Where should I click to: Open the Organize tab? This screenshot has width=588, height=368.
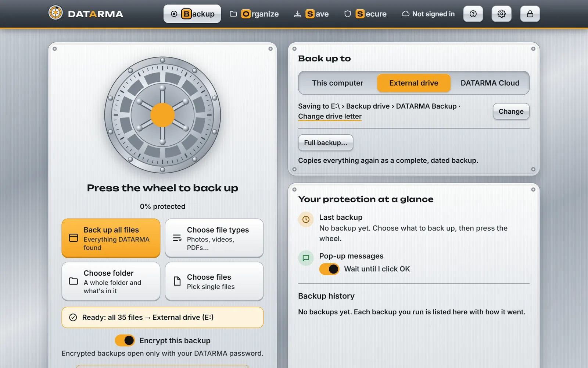point(254,14)
